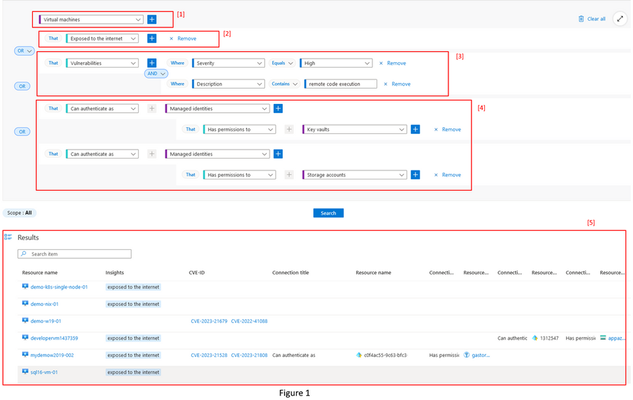Click the Clear all trash icon
This screenshot has width=633, height=400.
point(581,19)
